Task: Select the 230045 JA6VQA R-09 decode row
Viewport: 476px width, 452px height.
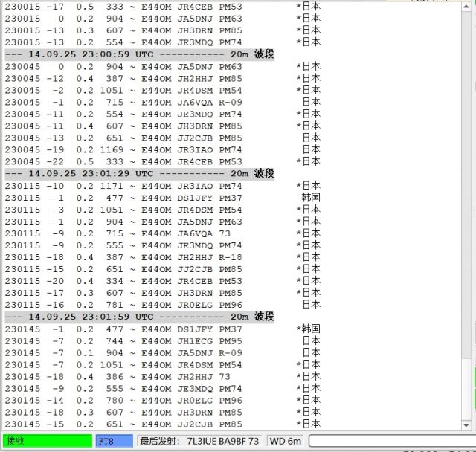Action: pos(162,103)
